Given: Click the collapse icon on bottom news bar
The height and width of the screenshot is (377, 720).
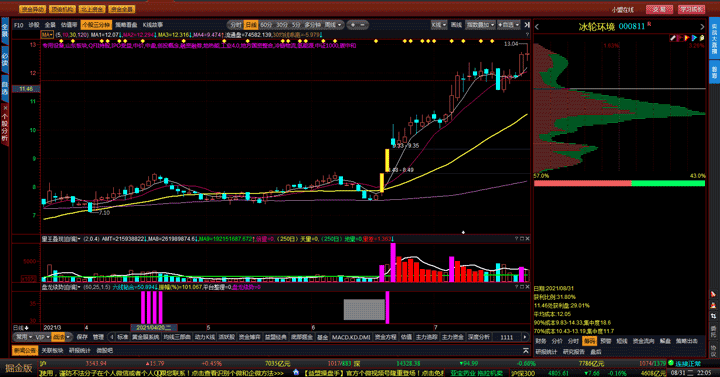Looking at the screenshot, I should (x=526, y=350).
